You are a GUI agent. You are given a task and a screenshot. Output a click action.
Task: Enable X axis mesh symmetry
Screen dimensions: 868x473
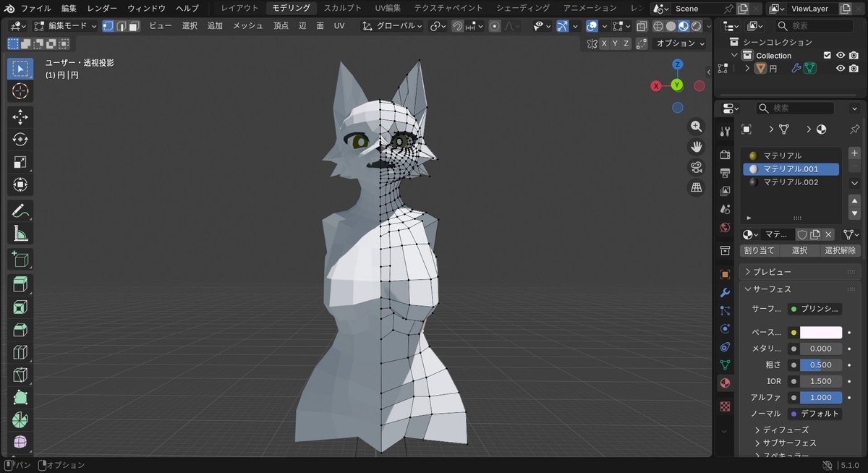(604, 43)
